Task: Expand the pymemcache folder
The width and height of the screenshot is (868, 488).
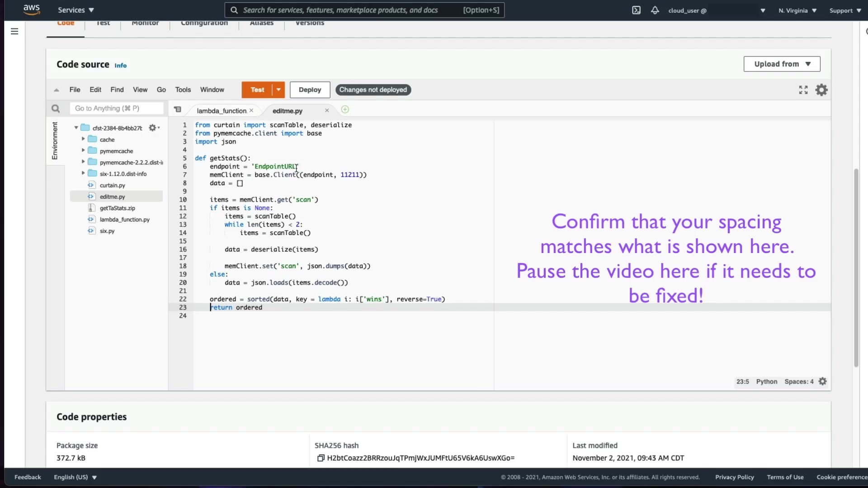Action: click(83, 150)
